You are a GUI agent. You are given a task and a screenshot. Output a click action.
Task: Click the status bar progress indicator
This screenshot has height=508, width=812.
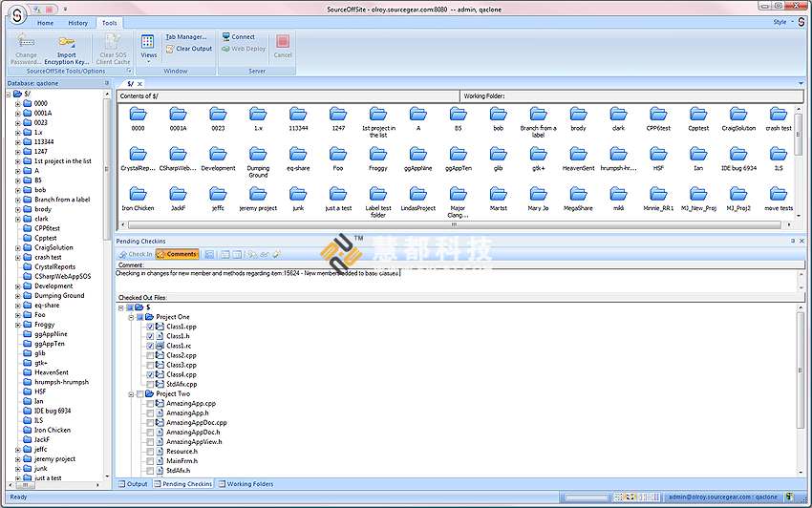click(x=587, y=497)
